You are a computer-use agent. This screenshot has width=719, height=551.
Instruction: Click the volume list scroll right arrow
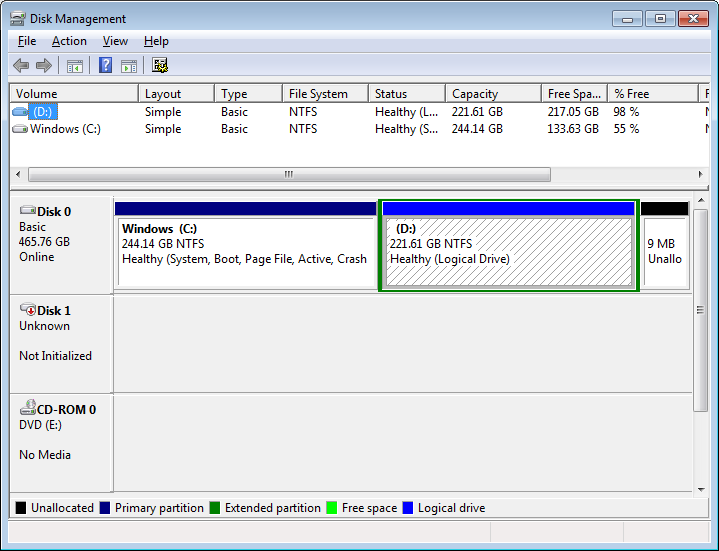point(700,174)
